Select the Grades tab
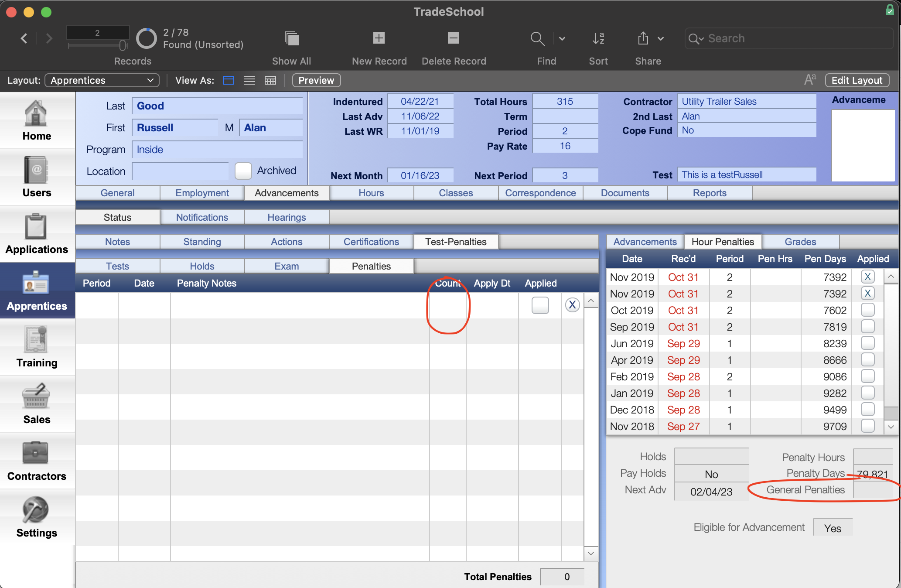The width and height of the screenshot is (901, 588). tap(800, 242)
